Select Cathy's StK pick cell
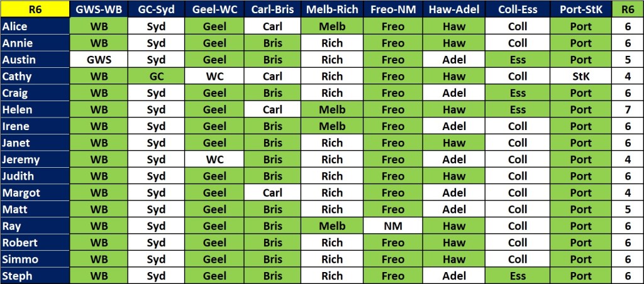Screen dimensions: 644x284 tap(580, 76)
